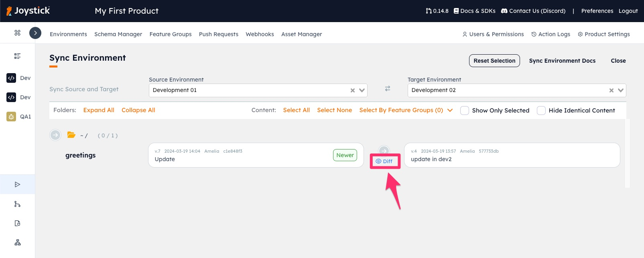Go to Schema Manager tab
This screenshot has width=644, height=258.
pyautogui.click(x=118, y=34)
